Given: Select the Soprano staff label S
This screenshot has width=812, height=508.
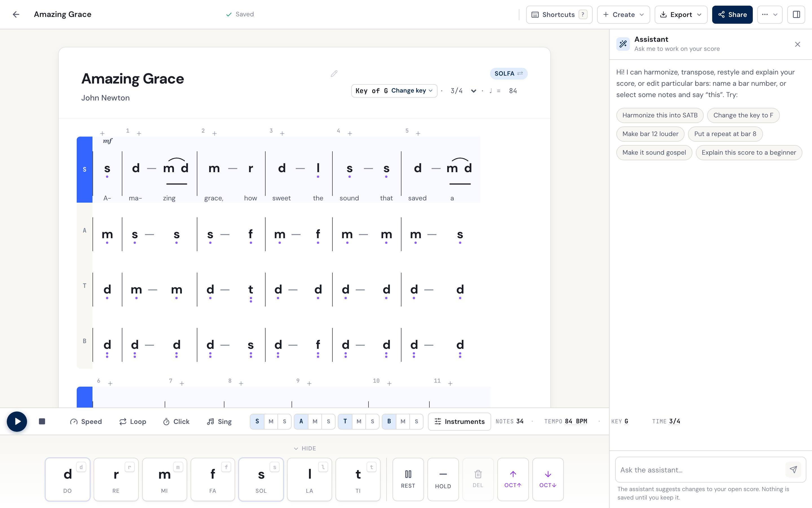Looking at the screenshot, I should [85, 169].
